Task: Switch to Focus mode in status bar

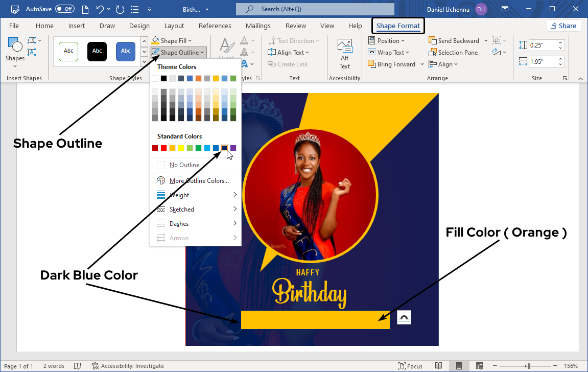Action: tap(410, 366)
